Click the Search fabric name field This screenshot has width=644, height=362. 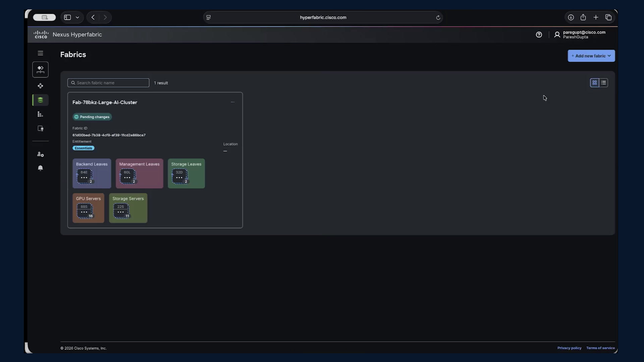coord(108,83)
